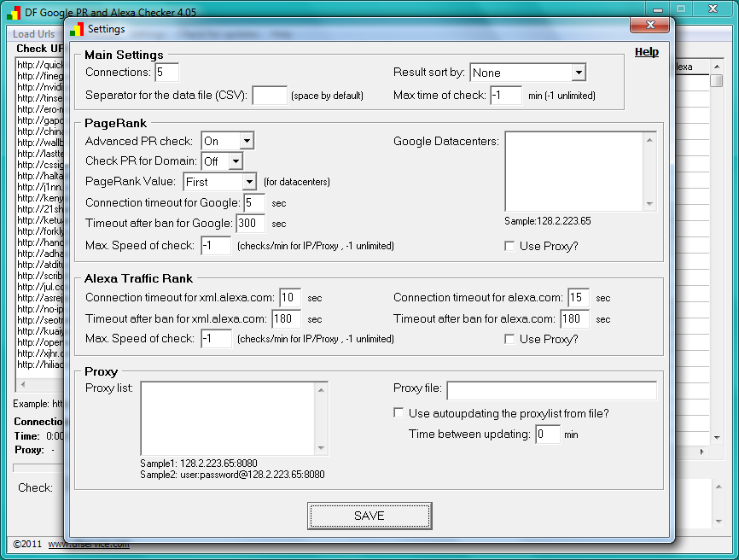Click the "min (-1 unlimited)" hint text

click(562, 96)
